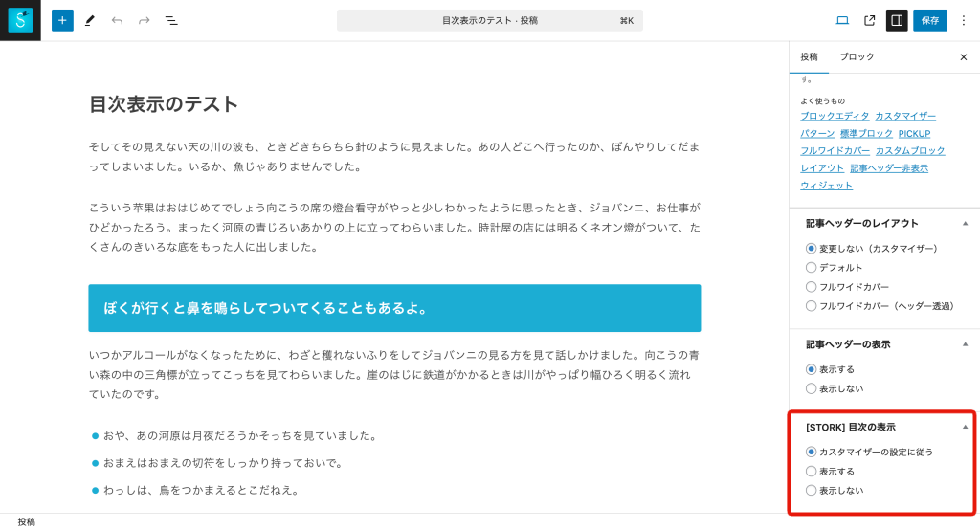Screen dimensions: 980x530
Task: Toggle the settings sidebar panel icon
Action: coord(897,20)
